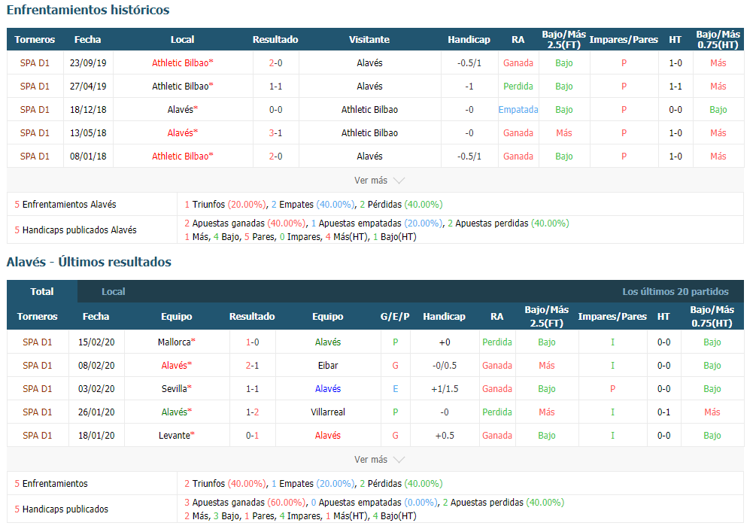
Task: Click the +0.5 handicap in Levante row
Action: (445, 435)
